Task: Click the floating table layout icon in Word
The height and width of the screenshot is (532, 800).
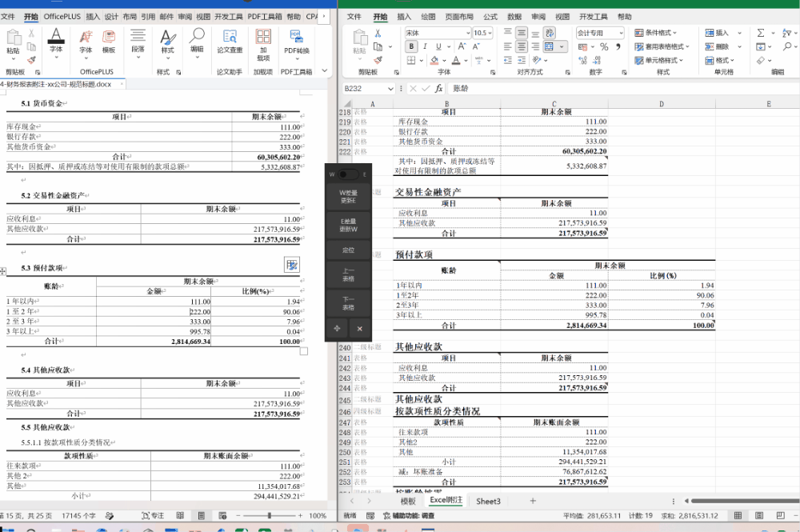Action: (292, 265)
